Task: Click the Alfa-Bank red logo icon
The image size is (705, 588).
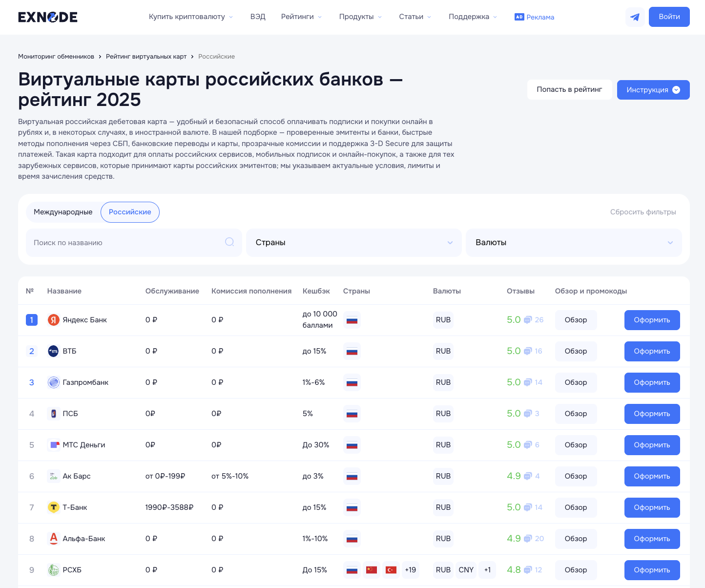Action: click(53, 538)
